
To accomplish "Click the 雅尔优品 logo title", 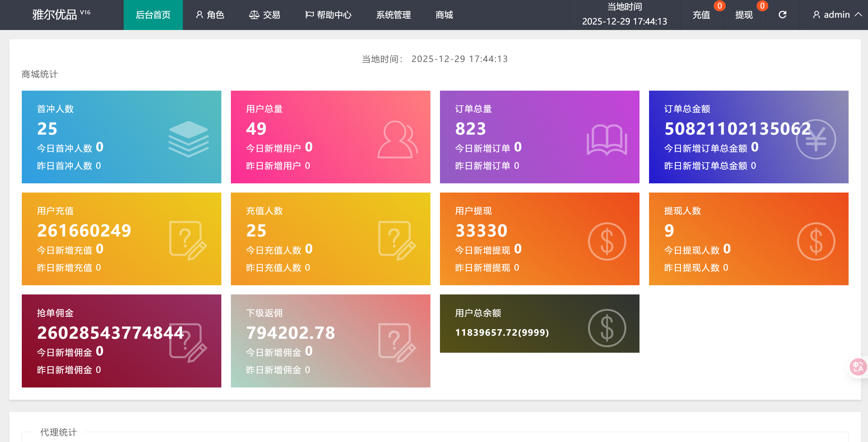I will point(55,15).
